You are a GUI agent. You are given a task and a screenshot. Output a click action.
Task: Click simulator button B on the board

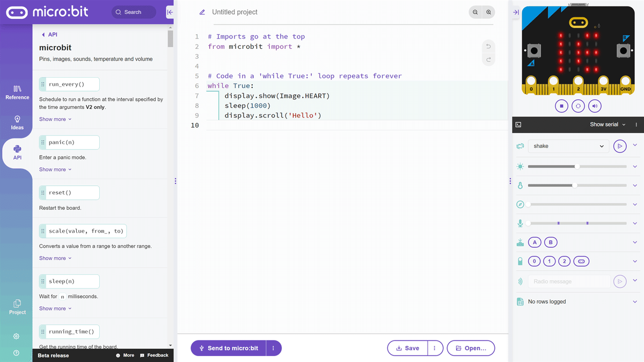[x=623, y=50]
